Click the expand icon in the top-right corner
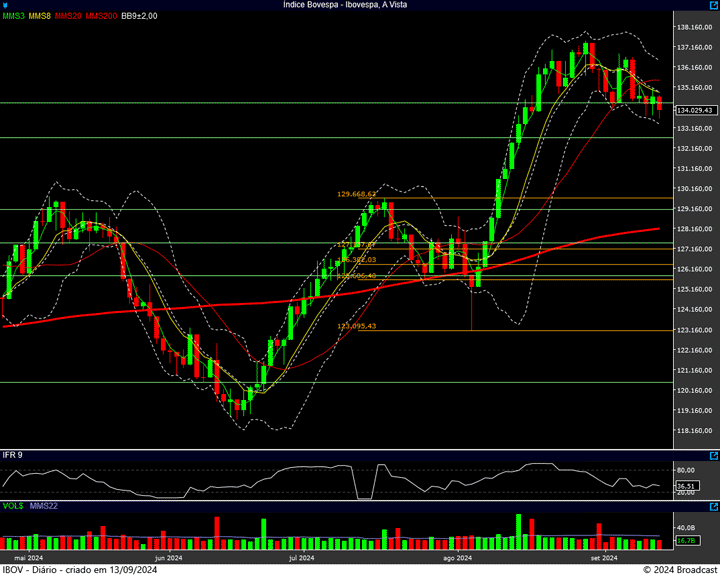This screenshot has width=720, height=575. 713,5
